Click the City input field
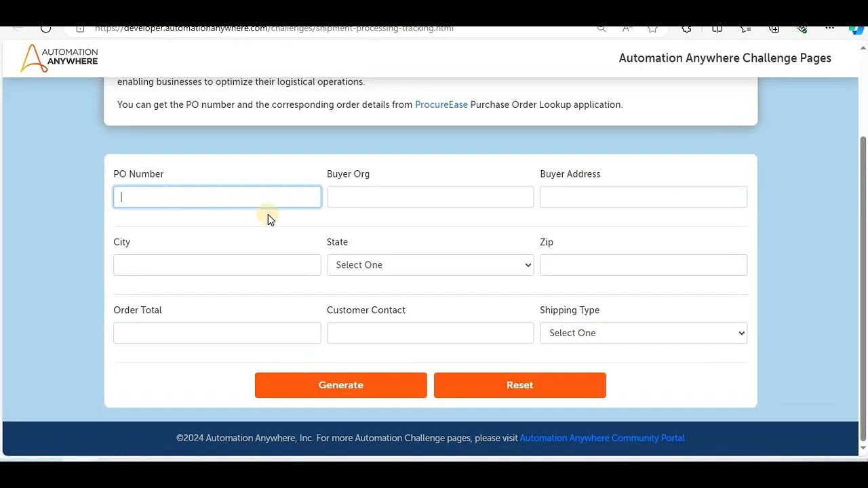 [x=217, y=265]
